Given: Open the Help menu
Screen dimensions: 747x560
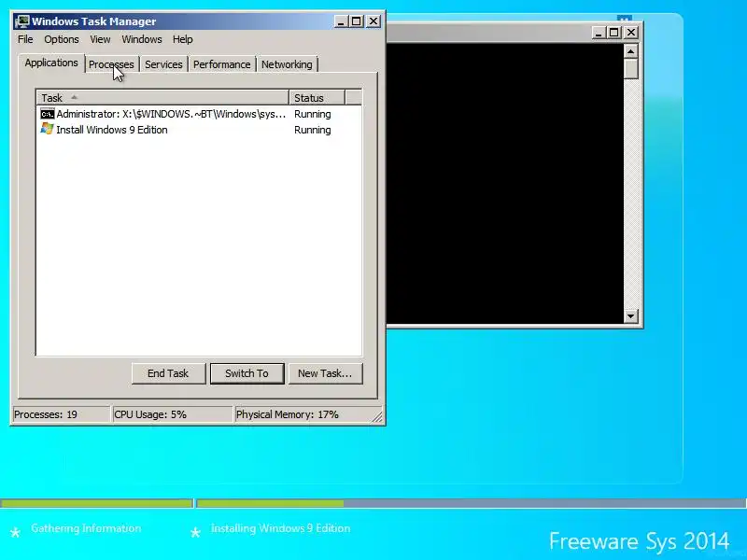Looking at the screenshot, I should click(182, 39).
